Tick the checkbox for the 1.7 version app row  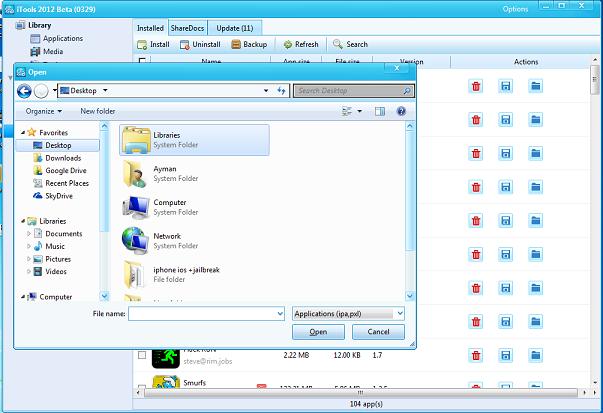pos(142,355)
